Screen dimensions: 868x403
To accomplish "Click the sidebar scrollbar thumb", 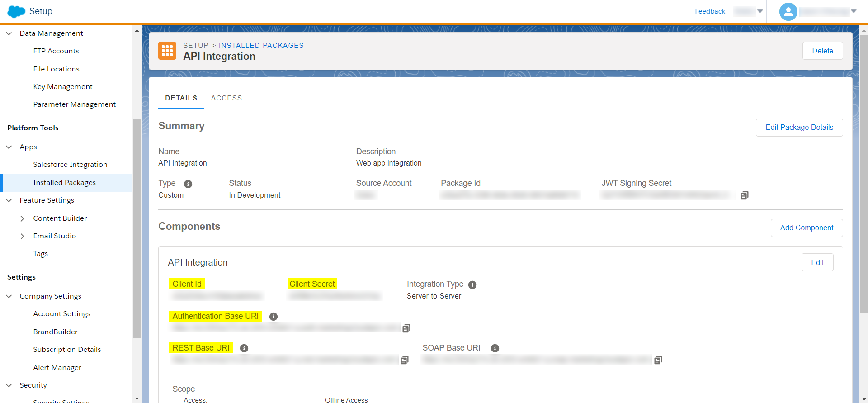I will (x=137, y=228).
